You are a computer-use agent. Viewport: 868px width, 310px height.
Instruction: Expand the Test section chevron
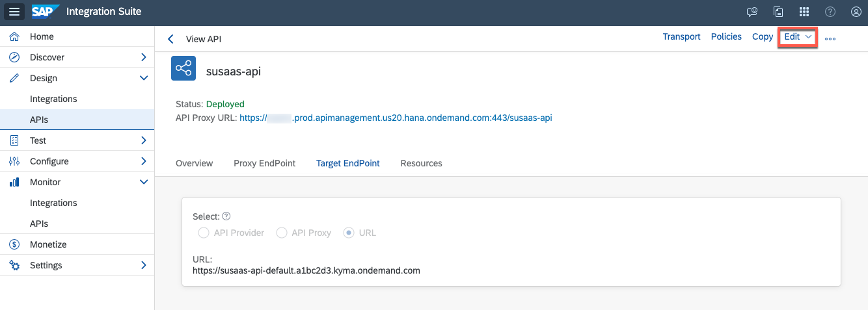click(x=144, y=140)
